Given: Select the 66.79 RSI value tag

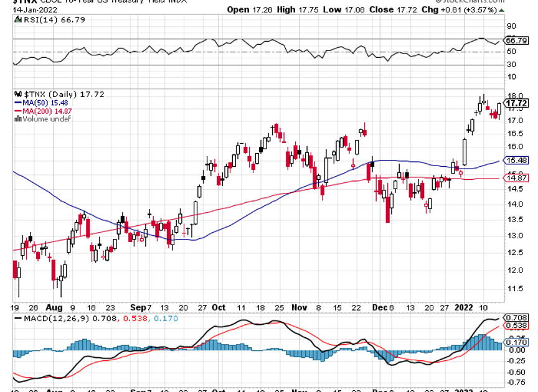Looking at the screenshot, I should click(516, 40).
